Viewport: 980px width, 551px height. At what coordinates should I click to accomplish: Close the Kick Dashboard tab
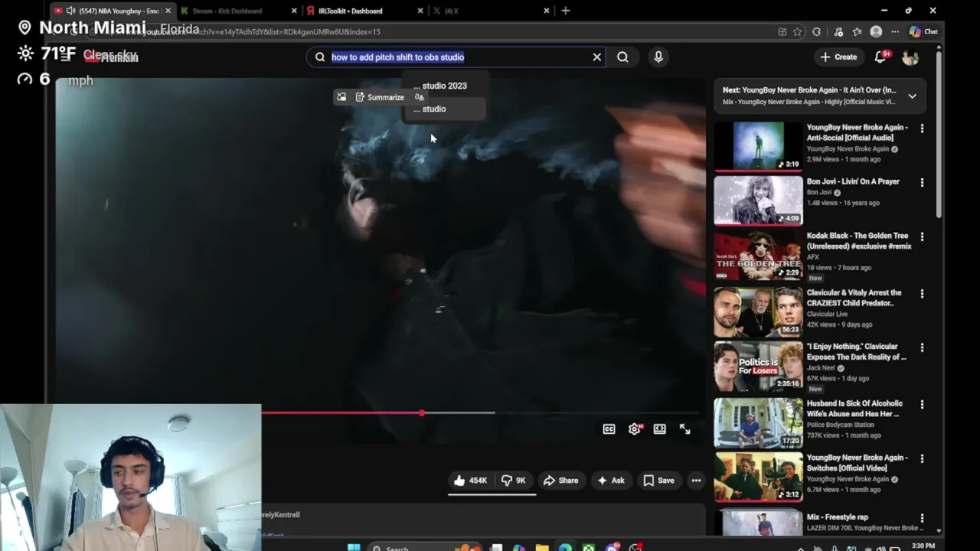[x=294, y=11]
